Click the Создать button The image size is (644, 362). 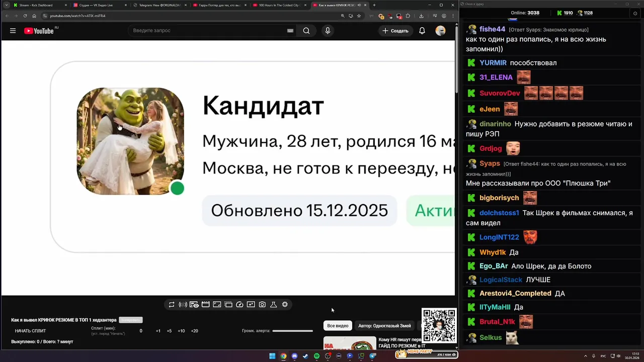click(395, 31)
